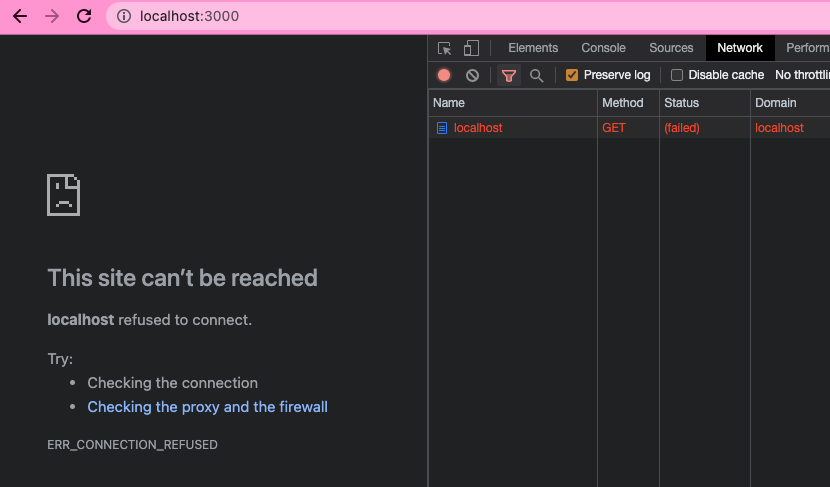Reload the page with the refresh icon
The image size is (830, 487).
coord(84,16)
